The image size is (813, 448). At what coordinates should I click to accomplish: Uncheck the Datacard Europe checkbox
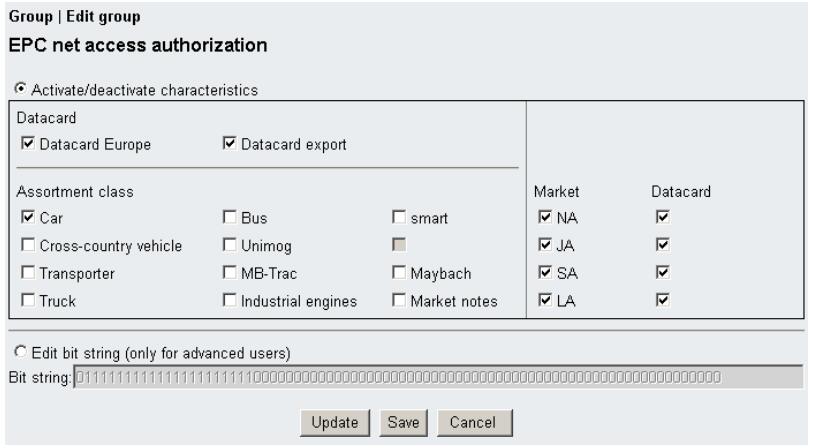[26, 145]
